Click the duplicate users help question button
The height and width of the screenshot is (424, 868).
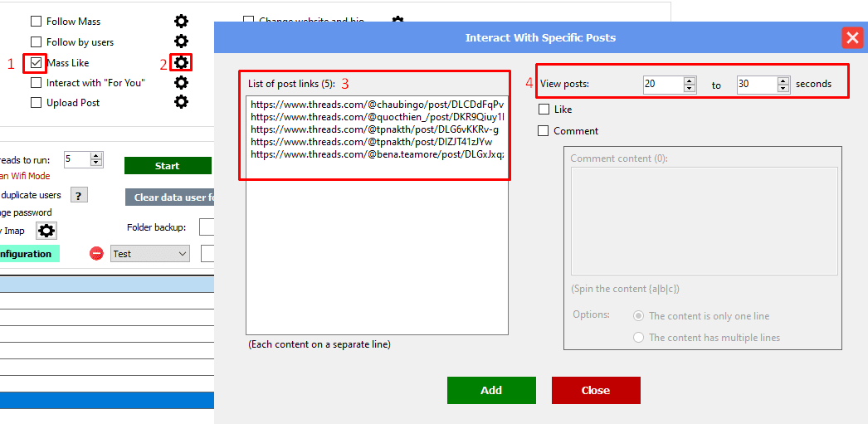click(x=79, y=195)
